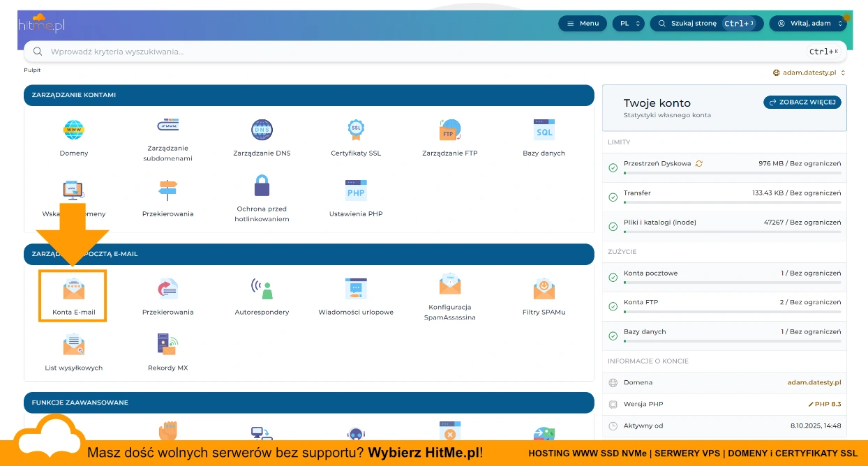This screenshot has height=466, width=868.
Task: Open List wysyłkowych icon
Action: (x=74, y=344)
